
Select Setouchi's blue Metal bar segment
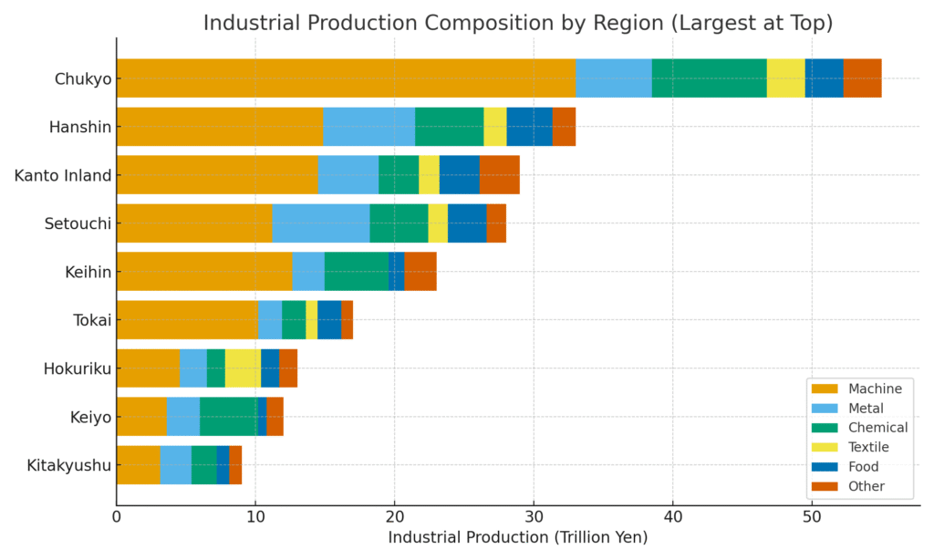click(319, 223)
